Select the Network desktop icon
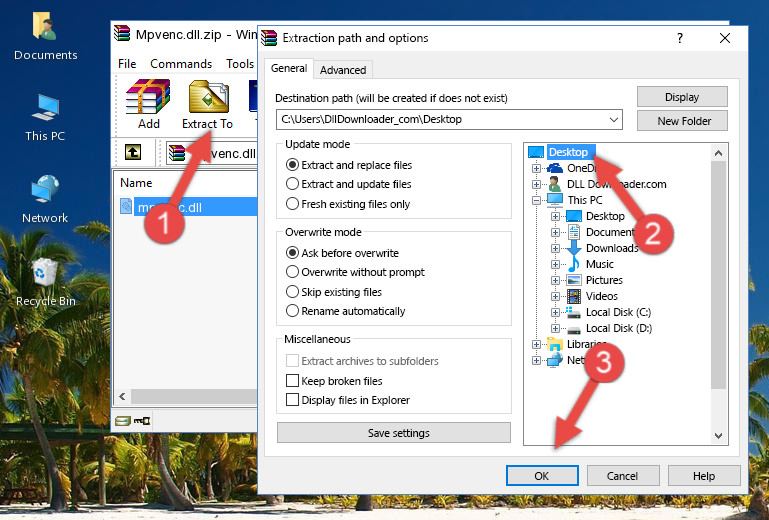Image resolution: width=769 pixels, height=520 pixels. (45, 199)
